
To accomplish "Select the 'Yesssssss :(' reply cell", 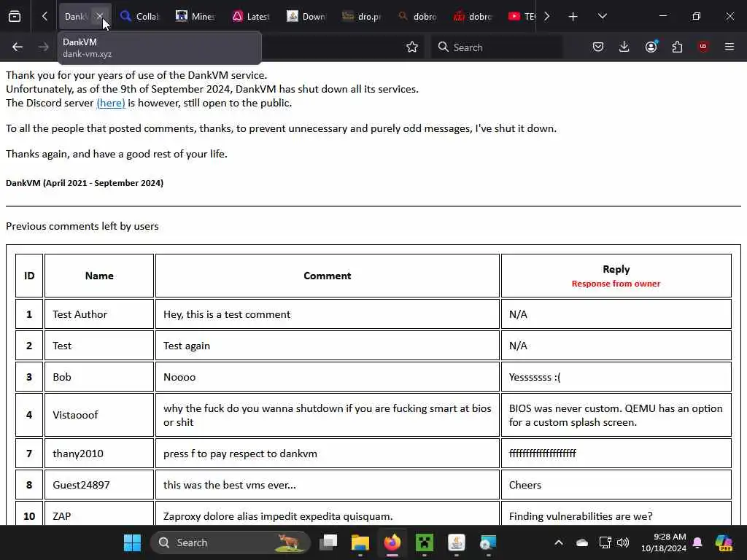I will [616, 377].
